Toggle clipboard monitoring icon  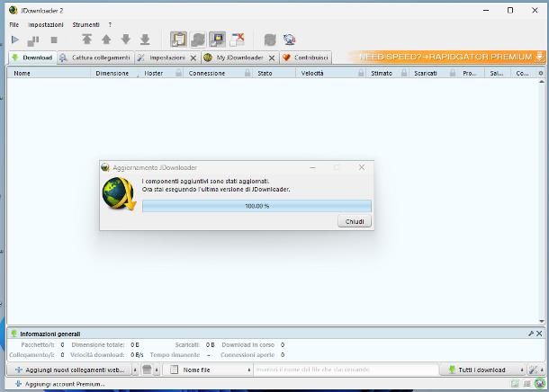click(x=178, y=40)
